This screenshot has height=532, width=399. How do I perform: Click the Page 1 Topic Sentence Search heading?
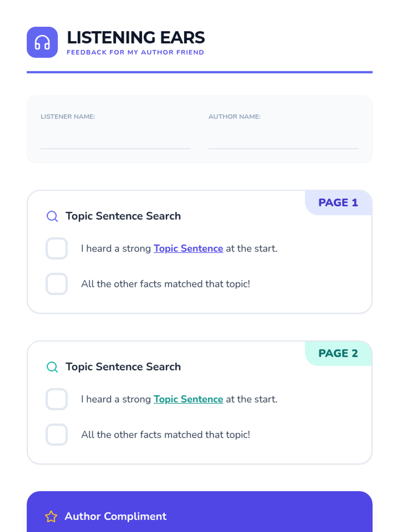pos(123,216)
